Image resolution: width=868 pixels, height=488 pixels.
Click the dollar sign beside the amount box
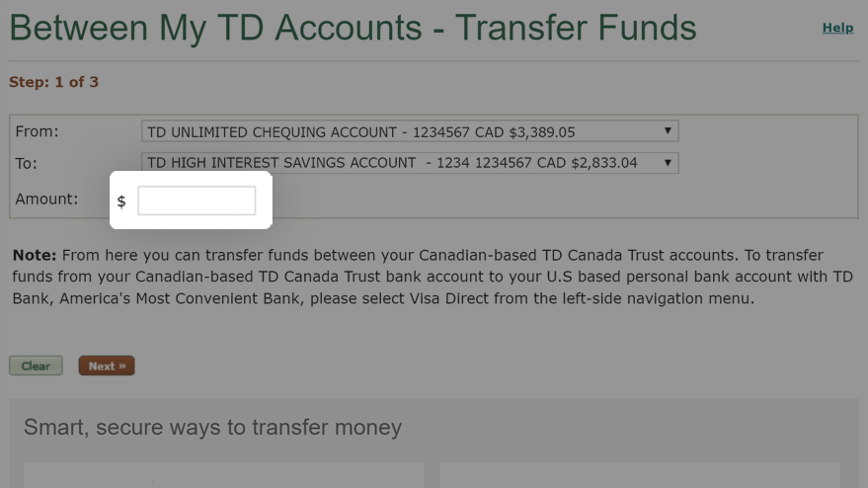[x=121, y=202]
